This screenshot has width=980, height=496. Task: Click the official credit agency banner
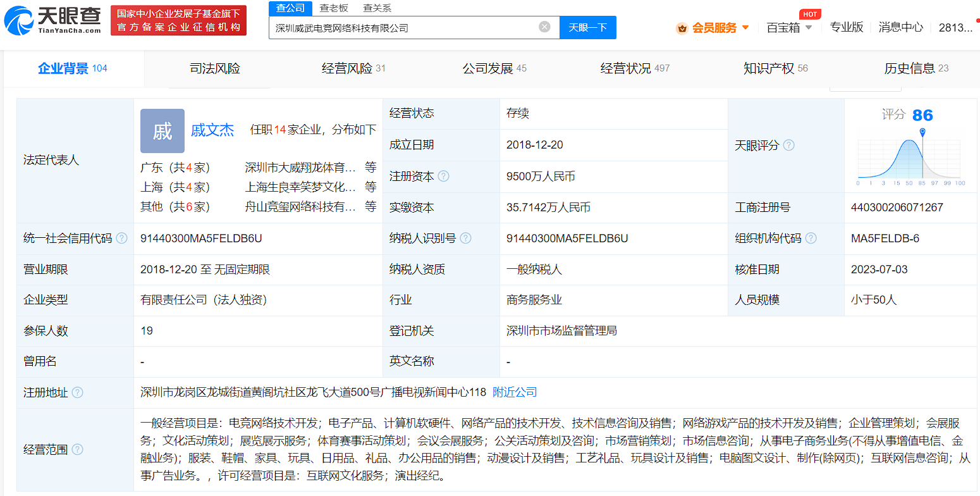178,20
